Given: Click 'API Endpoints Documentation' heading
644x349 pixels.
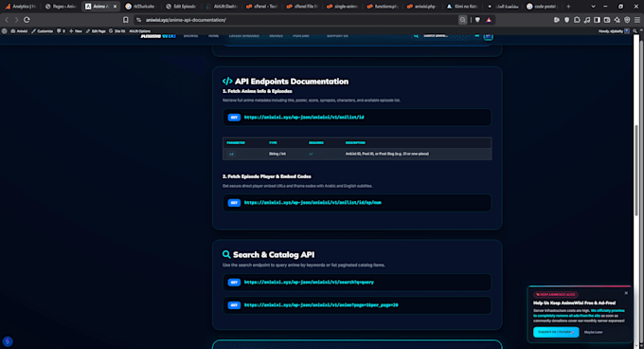Looking at the screenshot, I should click(x=291, y=82).
